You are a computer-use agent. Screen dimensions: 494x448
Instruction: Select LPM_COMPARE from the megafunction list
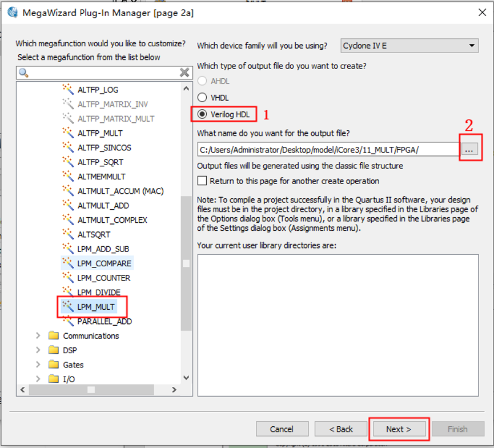104,263
